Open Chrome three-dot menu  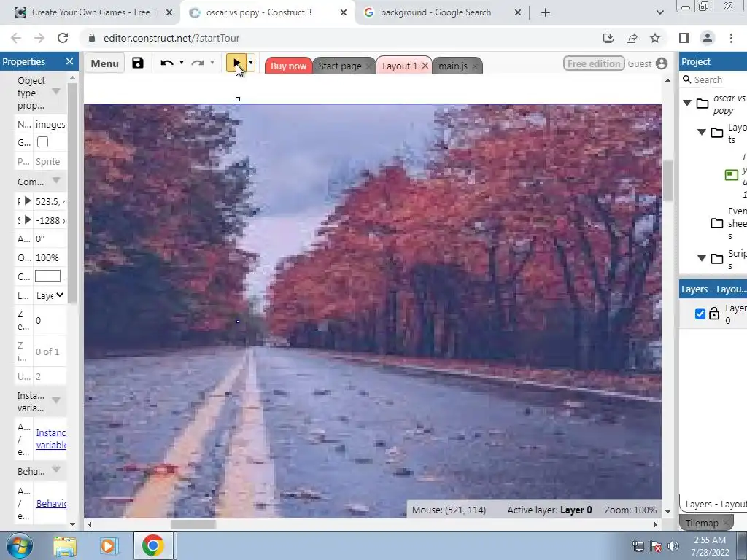click(x=731, y=38)
